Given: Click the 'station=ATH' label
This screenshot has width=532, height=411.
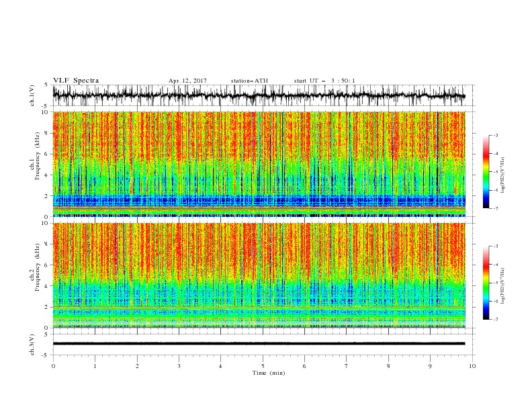Looking at the screenshot, I should 249,81.
